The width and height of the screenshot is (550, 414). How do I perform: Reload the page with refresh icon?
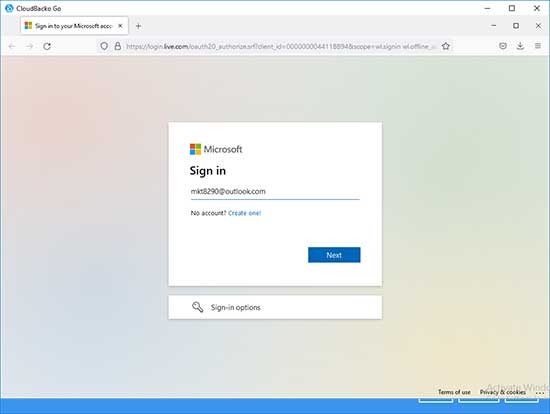pyautogui.click(x=47, y=46)
